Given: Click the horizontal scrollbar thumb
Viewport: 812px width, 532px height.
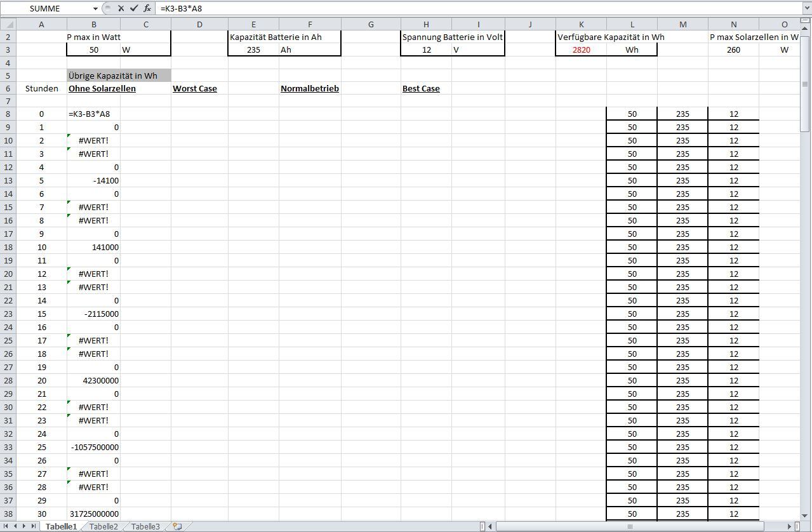Looking at the screenshot, I should tap(629, 526).
